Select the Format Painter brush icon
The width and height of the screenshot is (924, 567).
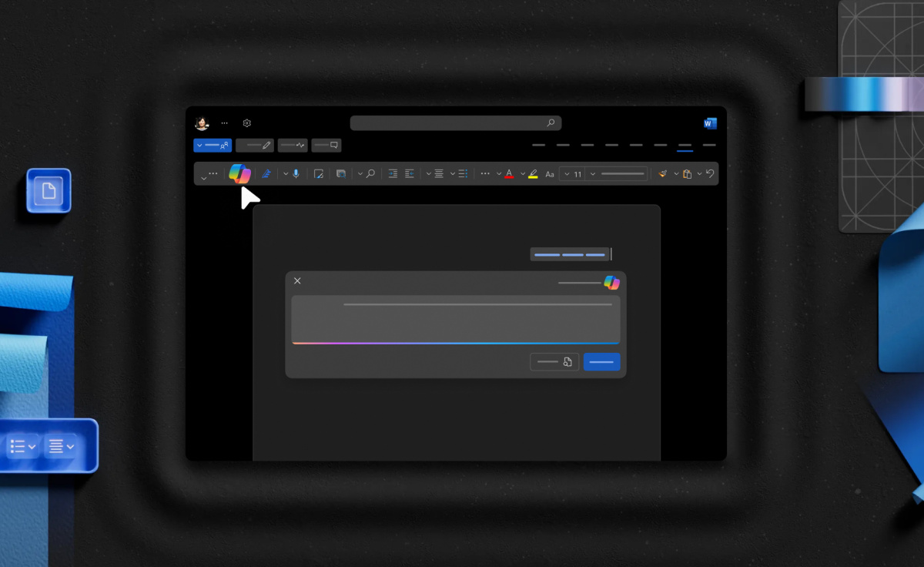coord(662,174)
